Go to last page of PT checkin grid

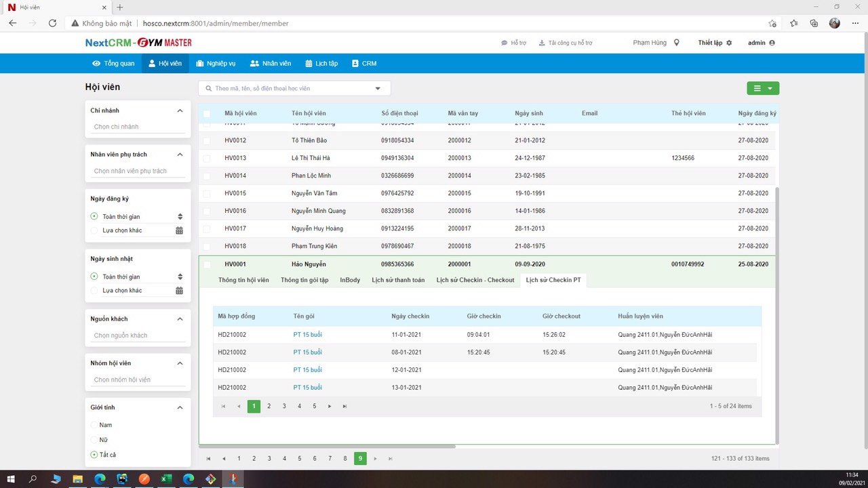(x=344, y=406)
